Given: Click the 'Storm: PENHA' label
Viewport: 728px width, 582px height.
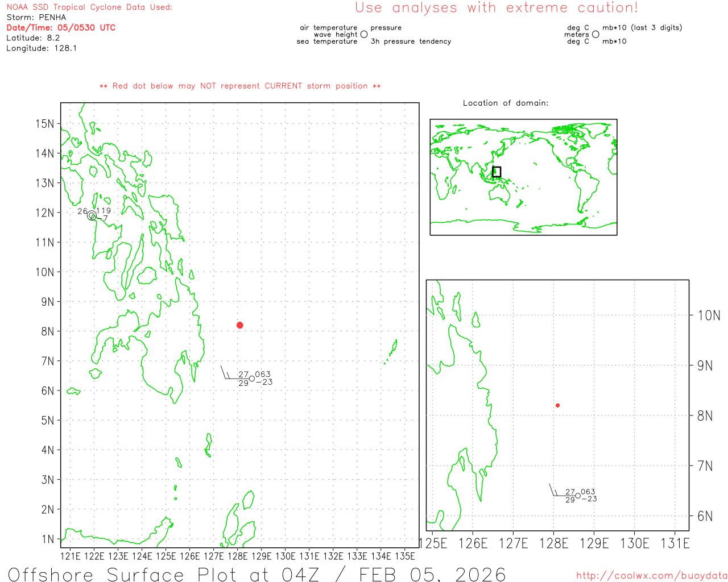Looking at the screenshot, I should (x=36, y=17).
